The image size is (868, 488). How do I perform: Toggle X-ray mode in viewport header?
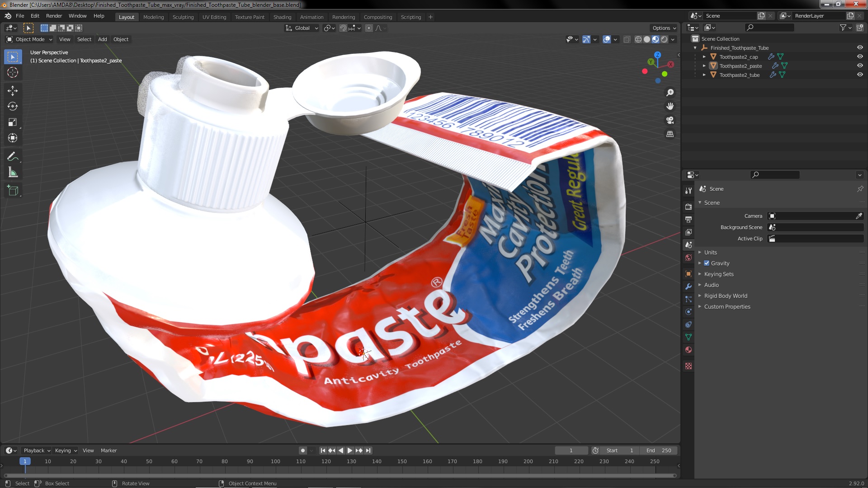pos(627,40)
